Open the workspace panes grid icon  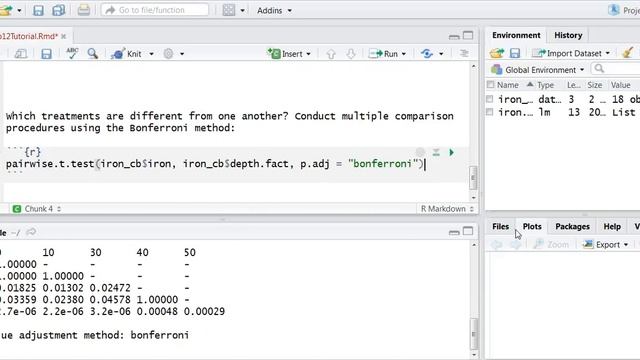point(229,10)
